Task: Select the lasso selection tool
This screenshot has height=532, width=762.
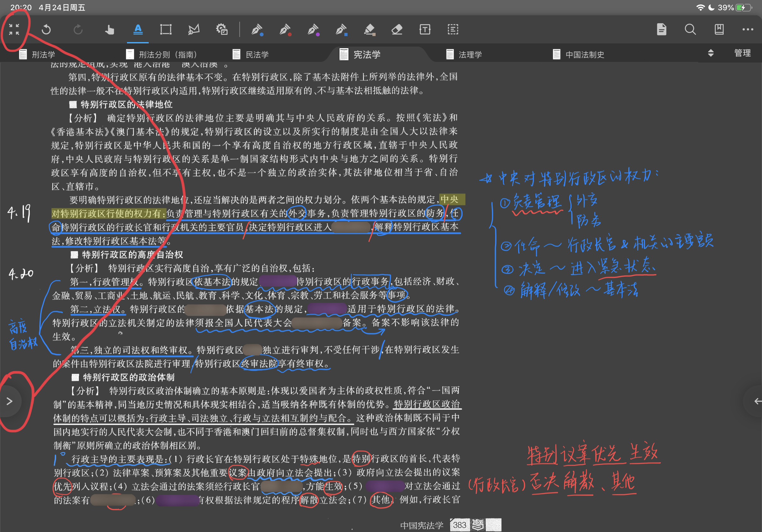Action: (194, 30)
